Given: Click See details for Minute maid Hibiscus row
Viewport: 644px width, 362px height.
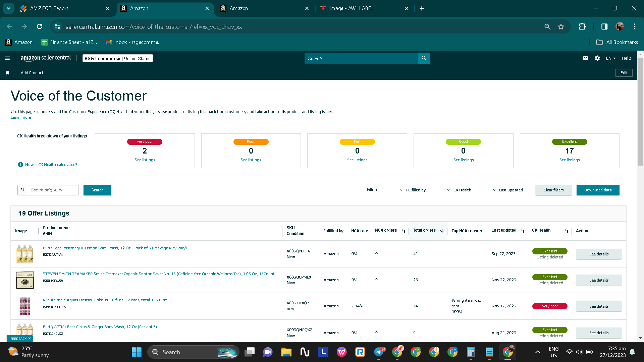Looking at the screenshot, I should click(x=599, y=306).
